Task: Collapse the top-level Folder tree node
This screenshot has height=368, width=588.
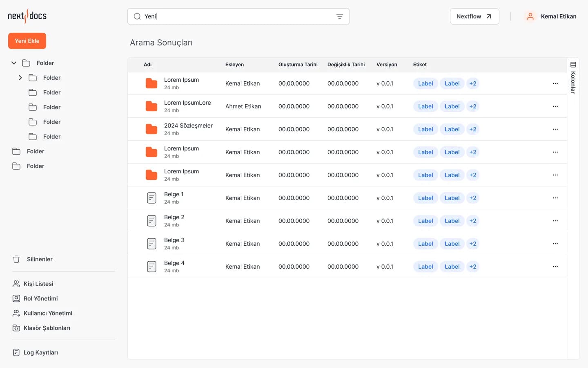Action: click(14, 63)
